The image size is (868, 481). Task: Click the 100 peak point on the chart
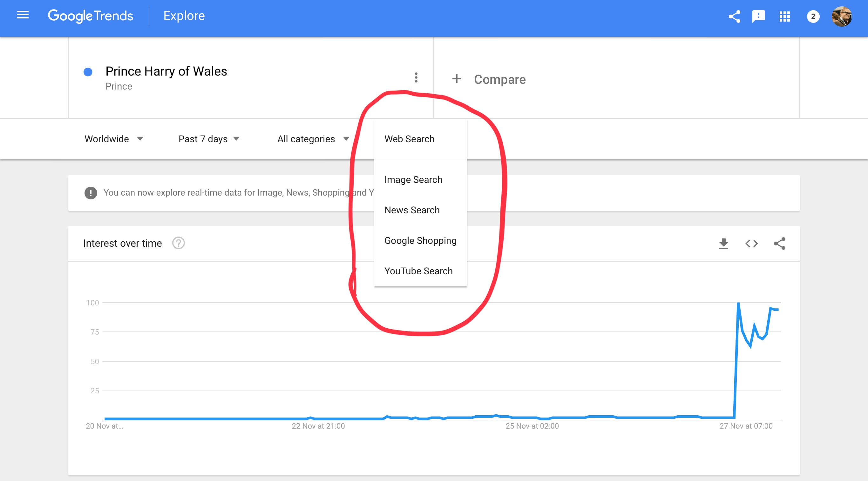click(738, 303)
